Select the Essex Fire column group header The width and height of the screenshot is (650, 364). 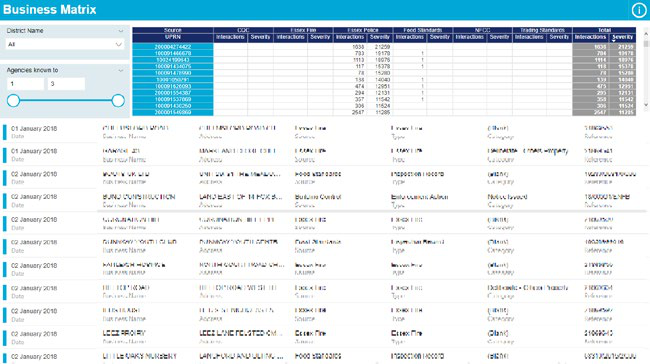point(303,30)
